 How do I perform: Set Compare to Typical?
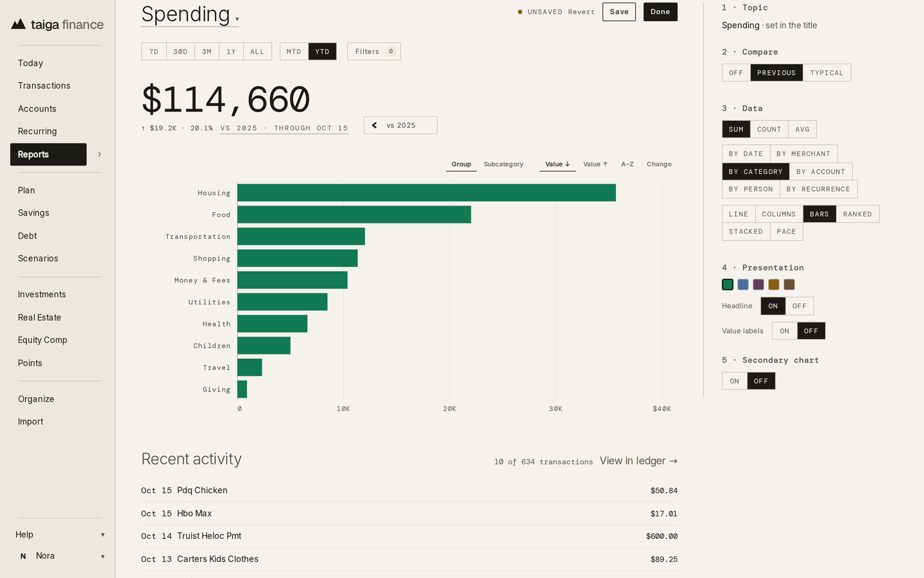click(x=827, y=73)
